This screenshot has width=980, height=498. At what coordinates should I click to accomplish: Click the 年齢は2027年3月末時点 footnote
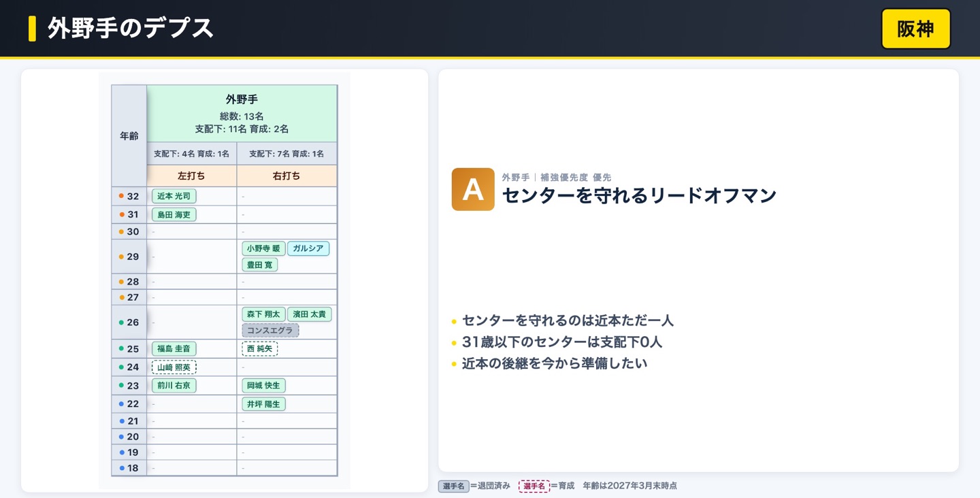[630, 486]
